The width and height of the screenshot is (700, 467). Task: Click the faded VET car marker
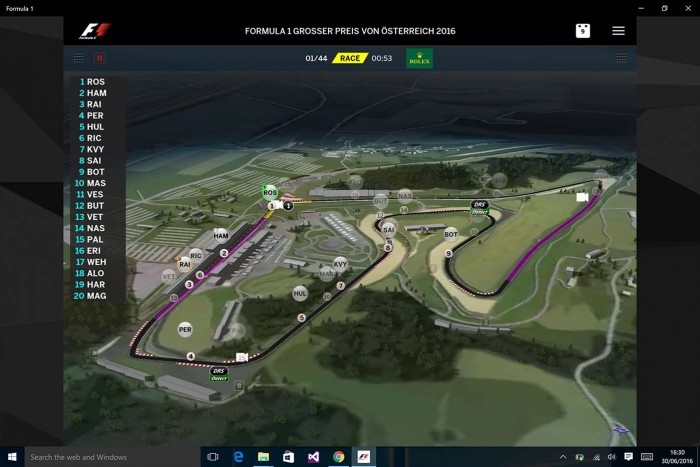click(169, 276)
